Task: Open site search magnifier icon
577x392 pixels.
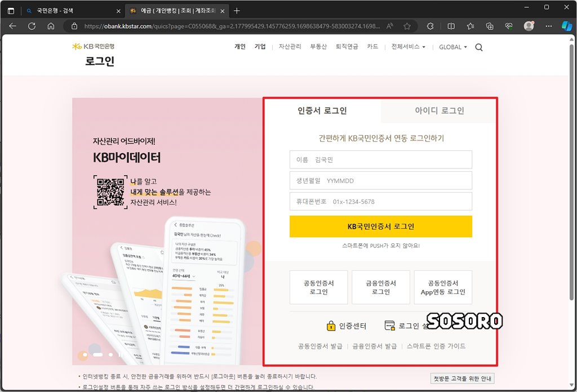Action: click(479, 47)
